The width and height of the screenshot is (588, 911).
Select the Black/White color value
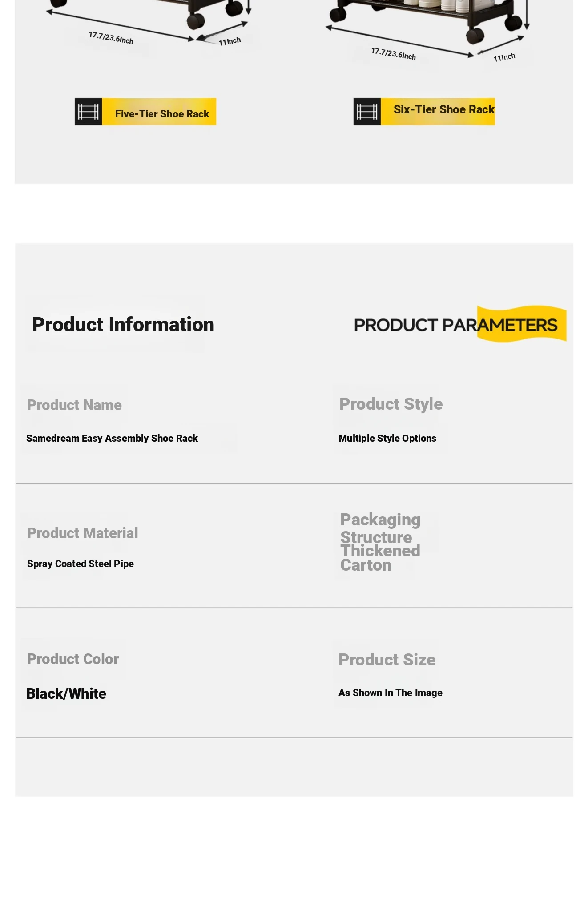tap(66, 694)
